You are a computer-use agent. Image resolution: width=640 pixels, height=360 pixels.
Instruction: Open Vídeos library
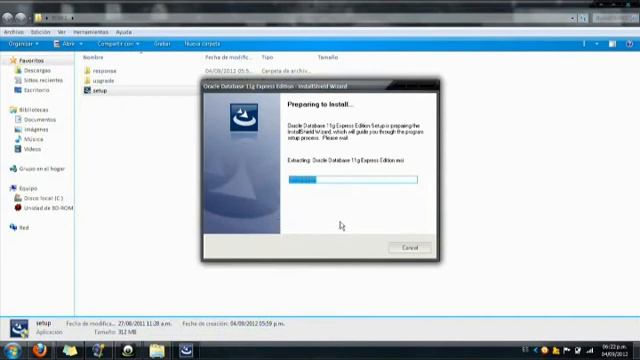[32, 149]
